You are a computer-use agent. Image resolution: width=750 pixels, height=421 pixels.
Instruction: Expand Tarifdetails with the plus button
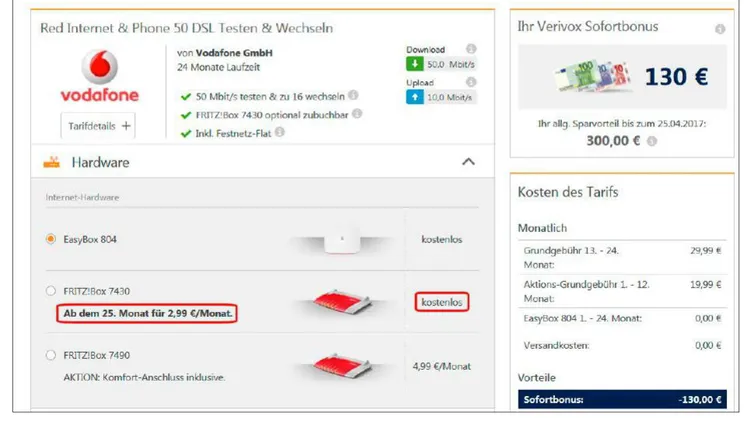tap(98, 126)
